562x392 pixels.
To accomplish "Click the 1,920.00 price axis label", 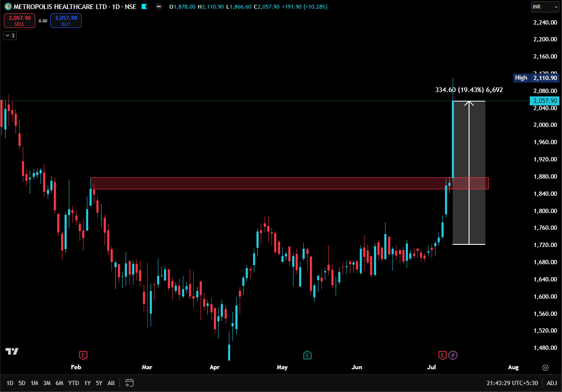I will (x=545, y=159).
